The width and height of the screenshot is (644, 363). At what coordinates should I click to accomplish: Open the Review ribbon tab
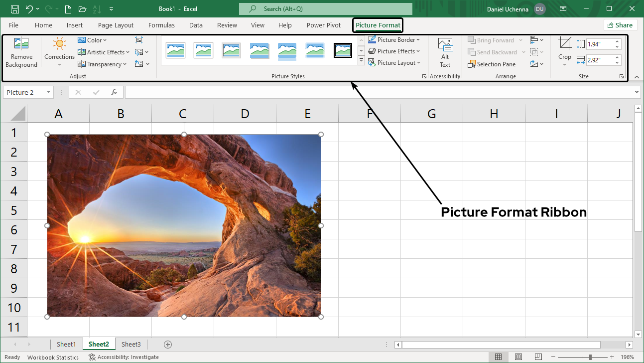coord(227,25)
